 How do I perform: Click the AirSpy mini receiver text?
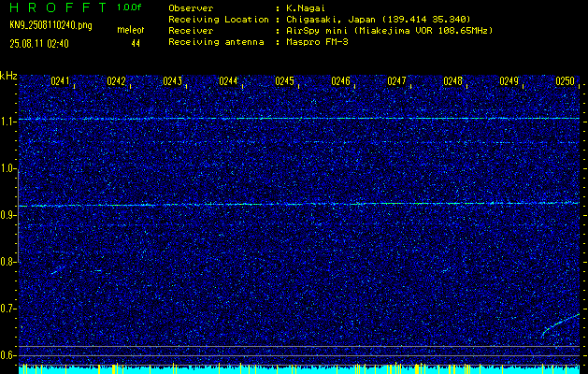[x=389, y=31]
